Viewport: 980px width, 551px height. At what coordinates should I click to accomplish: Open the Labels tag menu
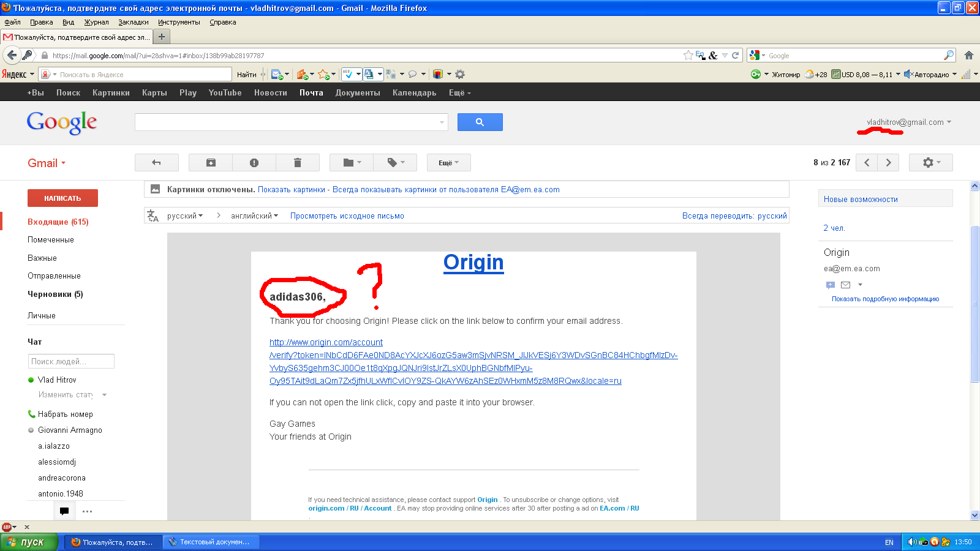click(395, 163)
